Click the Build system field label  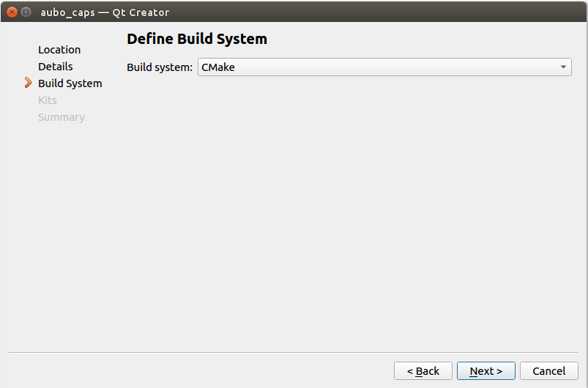(160, 67)
